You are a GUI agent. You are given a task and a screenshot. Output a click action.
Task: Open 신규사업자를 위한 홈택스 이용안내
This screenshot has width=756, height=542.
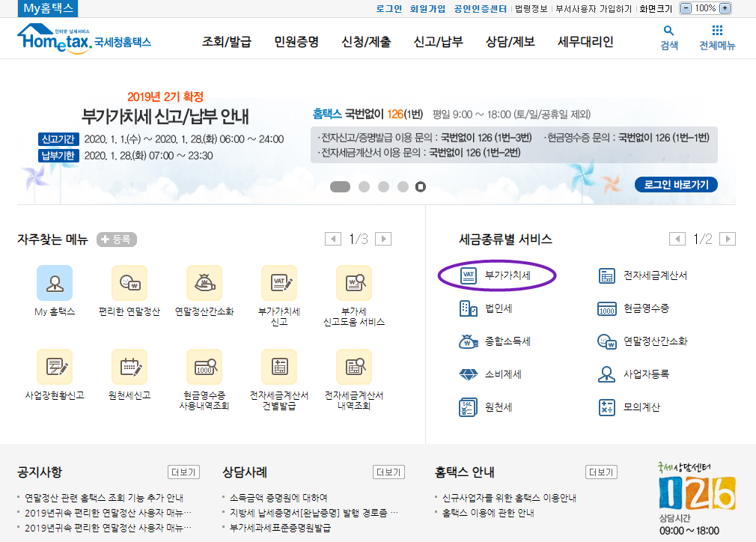[x=510, y=498]
